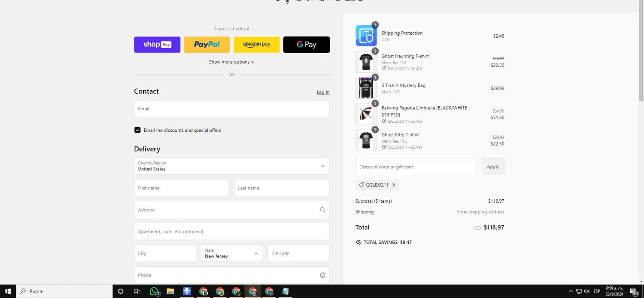Click the phone field help question icon
The image size is (644, 298).
[x=322, y=275]
